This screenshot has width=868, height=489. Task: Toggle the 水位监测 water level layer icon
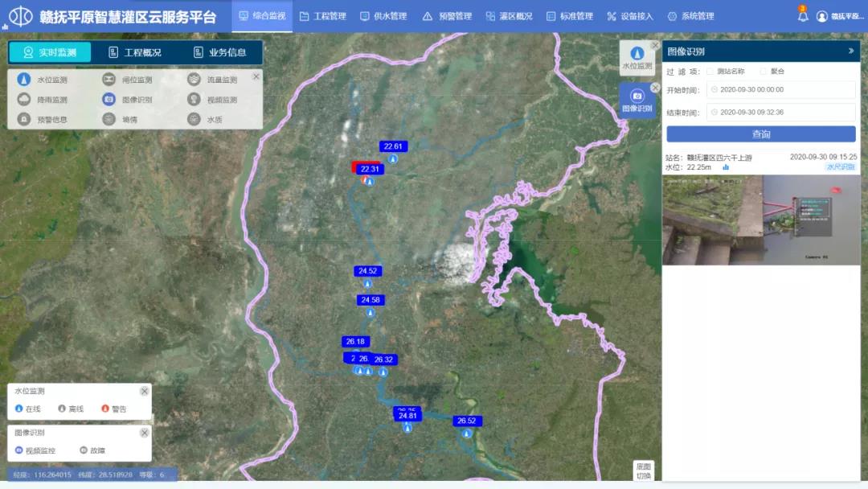23,80
